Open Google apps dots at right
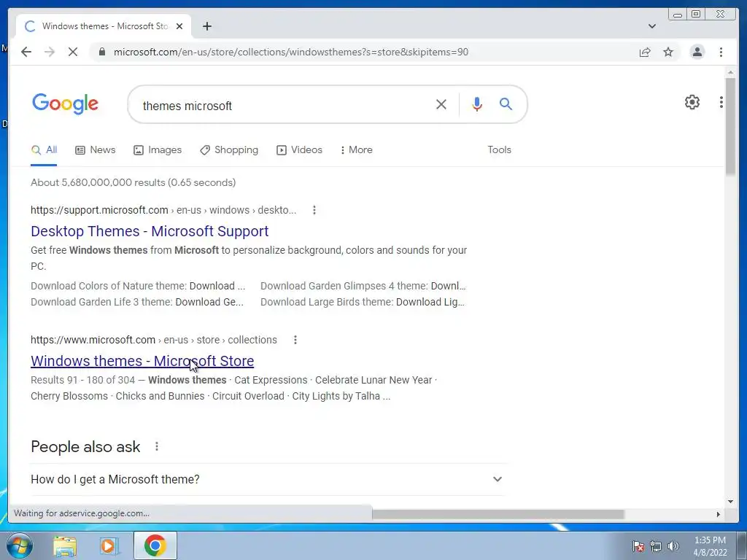 pos(721,102)
